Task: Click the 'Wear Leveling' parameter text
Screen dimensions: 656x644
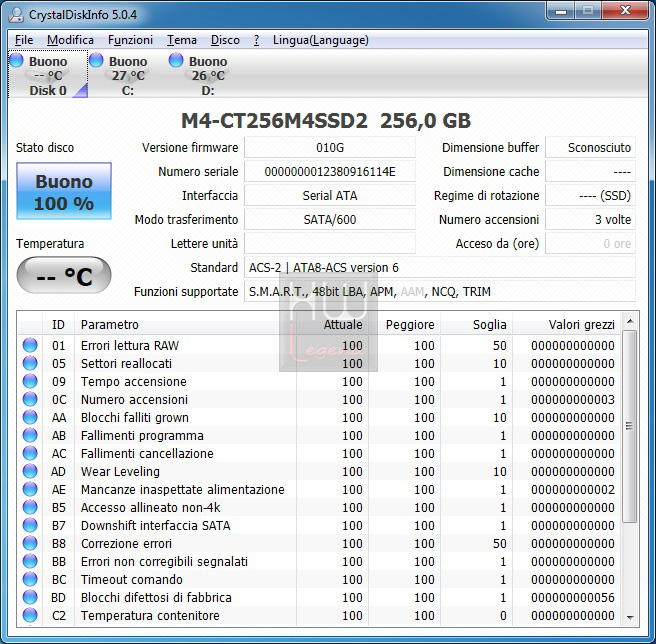Action: pyautogui.click(x=120, y=472)
